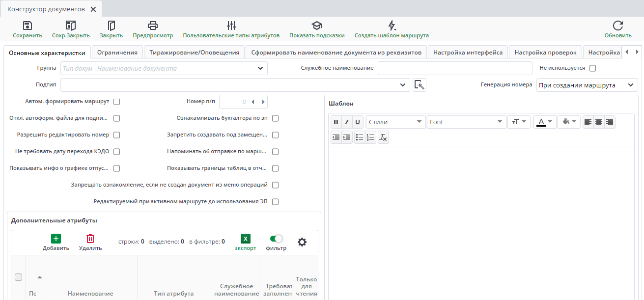Toggle the фильтр switch off
Screen dimensions: 644x300
pyautogui.click(x=276, y=239)
